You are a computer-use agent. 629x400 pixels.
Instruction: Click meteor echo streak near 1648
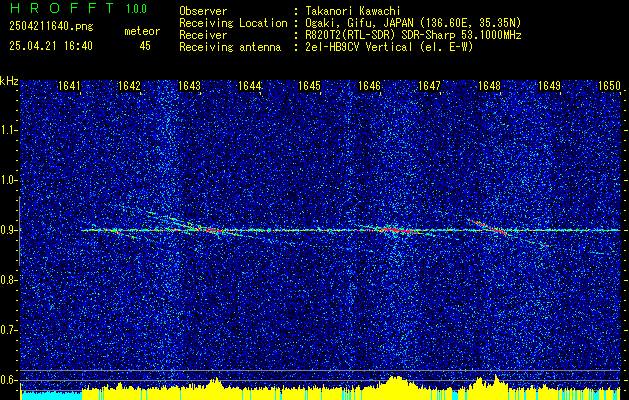click(x=488, y=227)
